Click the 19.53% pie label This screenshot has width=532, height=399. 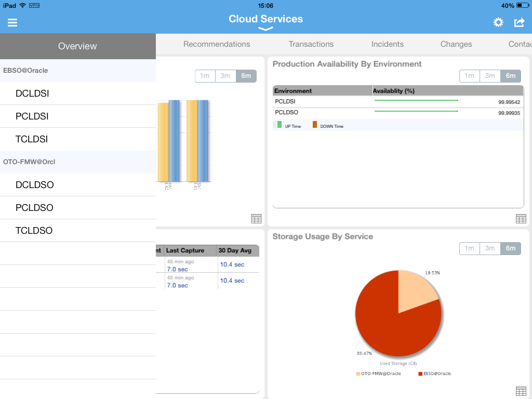[433, 273]
